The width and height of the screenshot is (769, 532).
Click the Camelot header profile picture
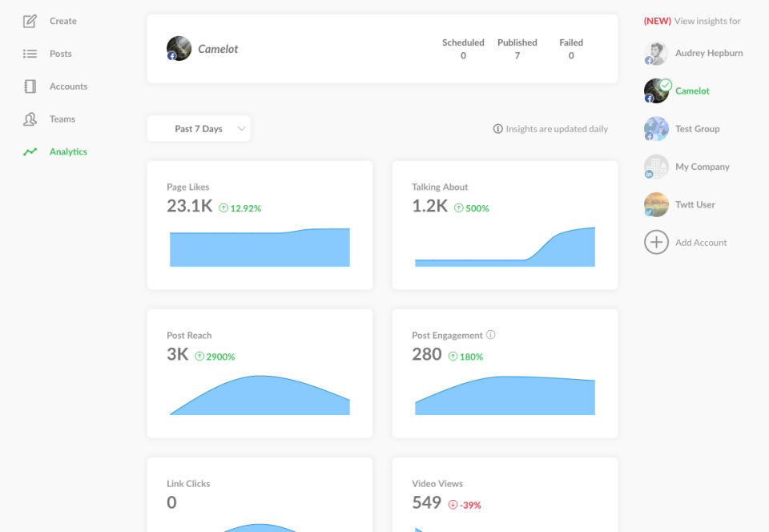click(x=179, y=49)
